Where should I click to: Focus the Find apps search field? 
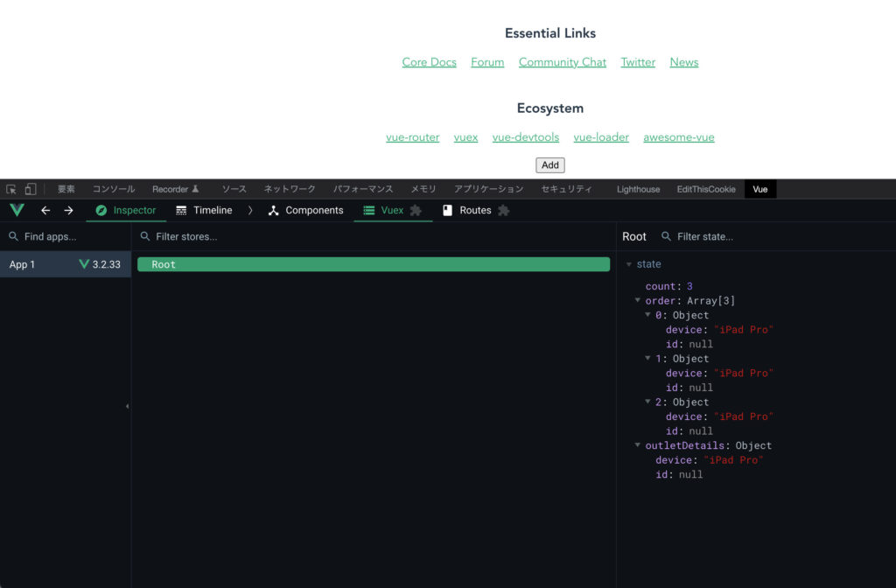(66, 236)
